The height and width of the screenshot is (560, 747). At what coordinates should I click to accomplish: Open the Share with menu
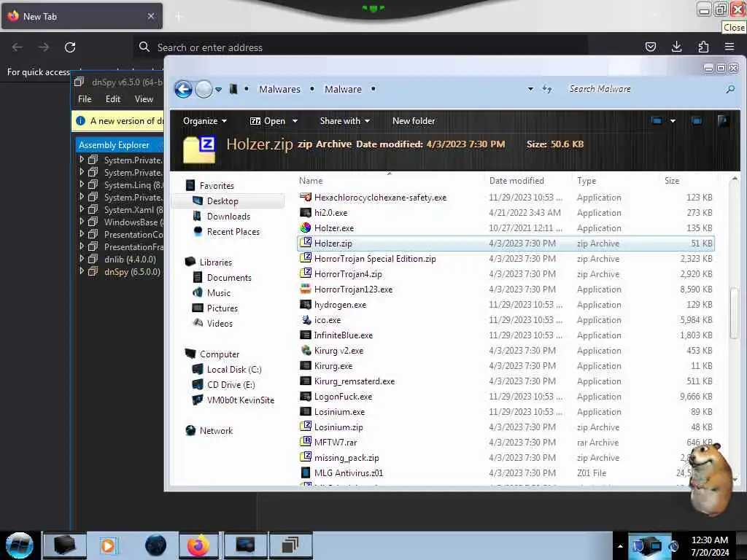point(345,121)
